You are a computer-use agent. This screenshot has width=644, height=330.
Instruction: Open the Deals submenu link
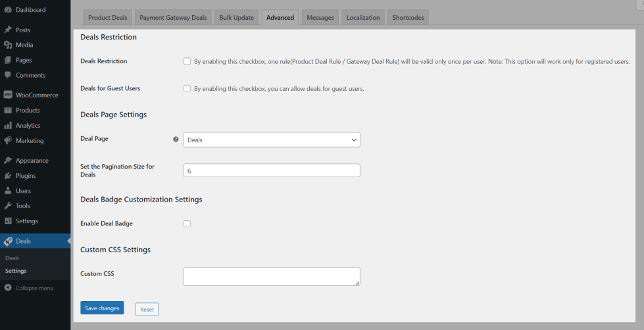pyautogui.click(x=12, y=258)
